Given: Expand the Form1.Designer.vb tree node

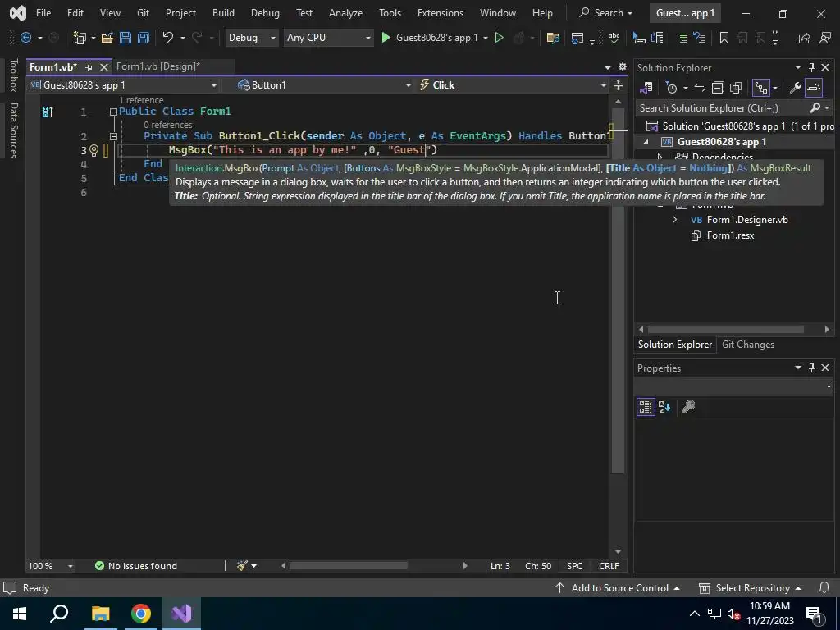Looking at the screenshot, I should pos(674,220).
